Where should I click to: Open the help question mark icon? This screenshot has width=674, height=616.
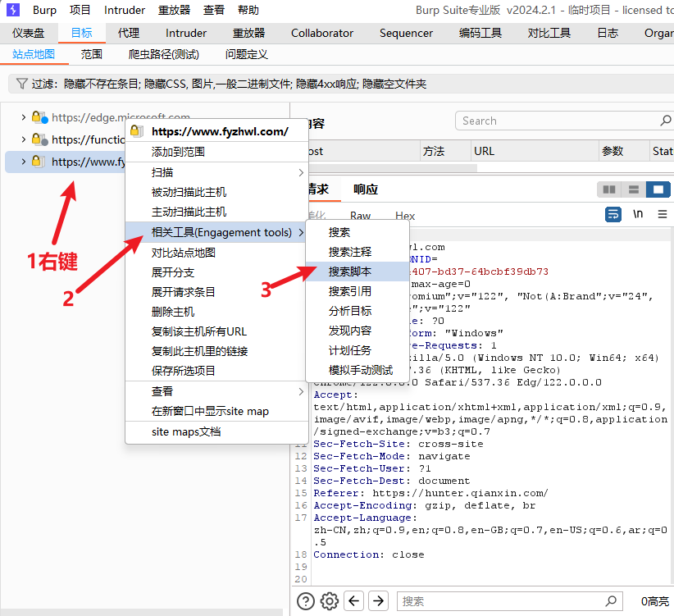(306, 601)
